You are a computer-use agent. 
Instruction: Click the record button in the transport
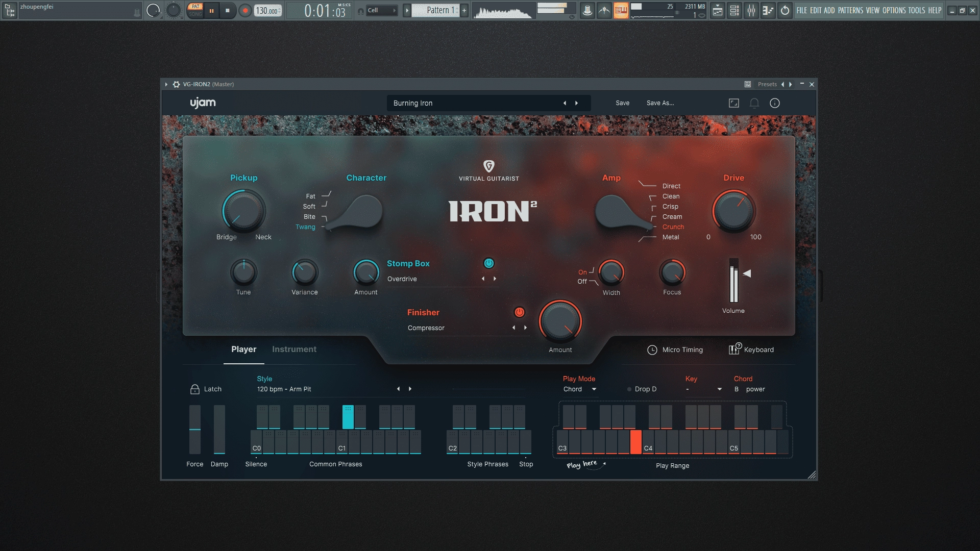(245, 10)
